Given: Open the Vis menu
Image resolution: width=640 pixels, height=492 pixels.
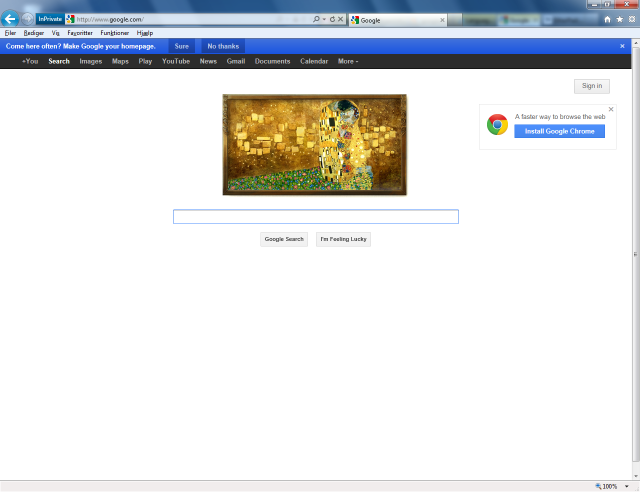Looking at the screenshot, I should pyautogui.click(x=56, y=33).
